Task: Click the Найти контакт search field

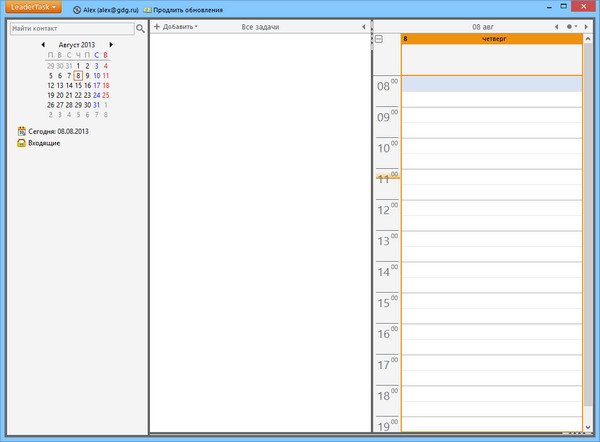Action: [x=70, y=28]
